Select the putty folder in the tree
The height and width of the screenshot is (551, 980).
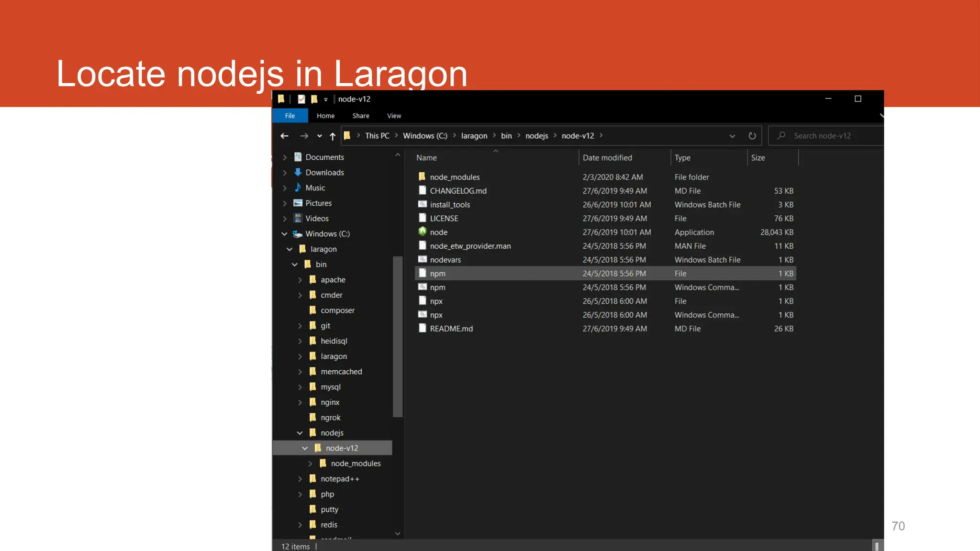pyautogui.click(x=329, y=509)
